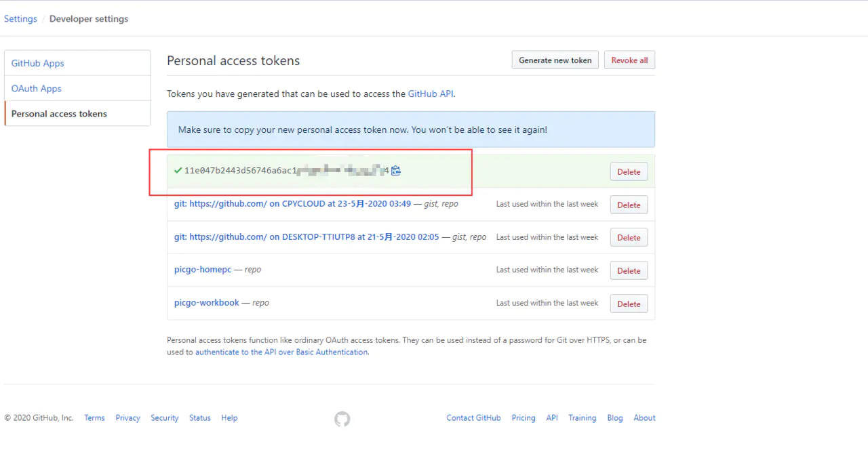This screenshot has width=868, height=473.
Task: Open the CPYCLOUD git token link
Action: coord(292,204)
